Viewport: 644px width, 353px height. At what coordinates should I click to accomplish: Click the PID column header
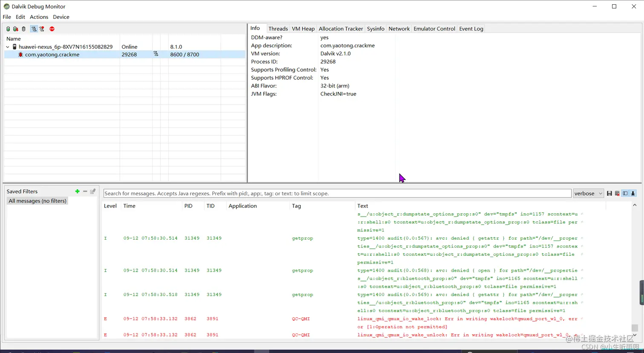pyautogui.click(x=188, y=206)
